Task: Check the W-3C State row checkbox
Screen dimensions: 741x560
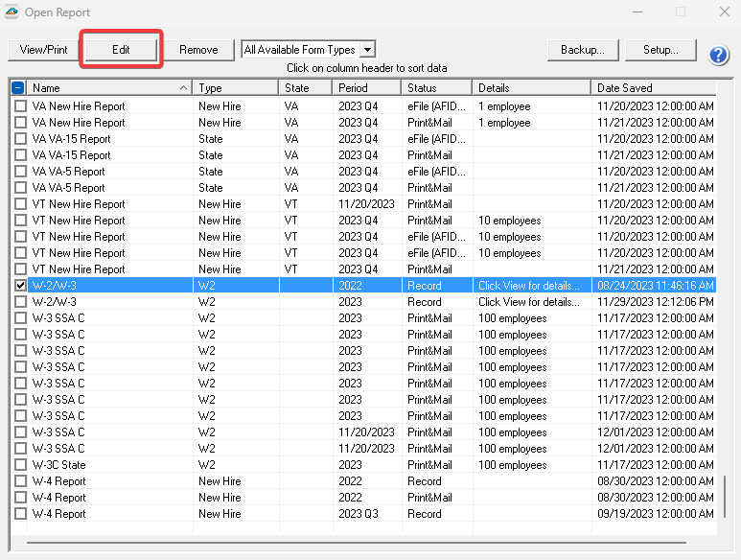Action: tap(20, 464)
